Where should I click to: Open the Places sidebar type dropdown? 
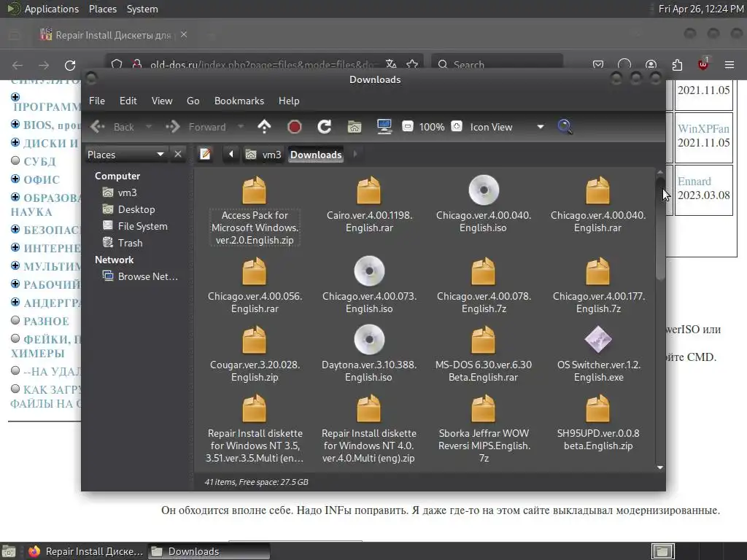tap(126, 155)
